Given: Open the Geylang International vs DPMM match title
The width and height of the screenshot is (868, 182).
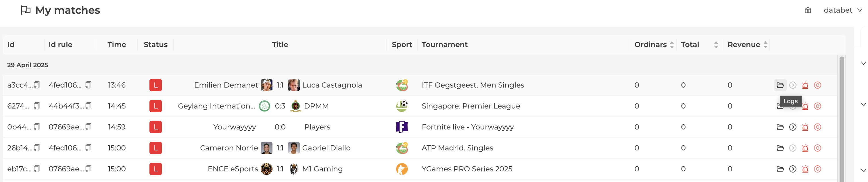Looking at the screenshot, I should click(x=253, y=106).
